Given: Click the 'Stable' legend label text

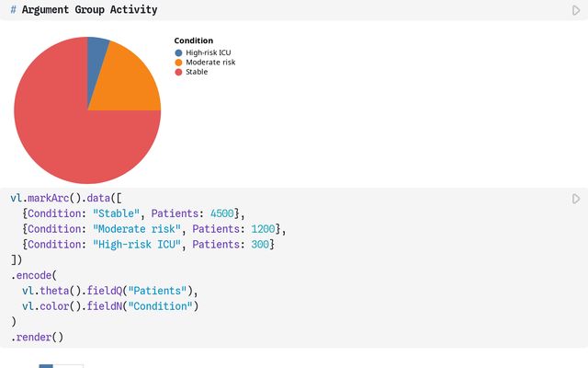Looking at the screenshot, I should click(197, 72).
